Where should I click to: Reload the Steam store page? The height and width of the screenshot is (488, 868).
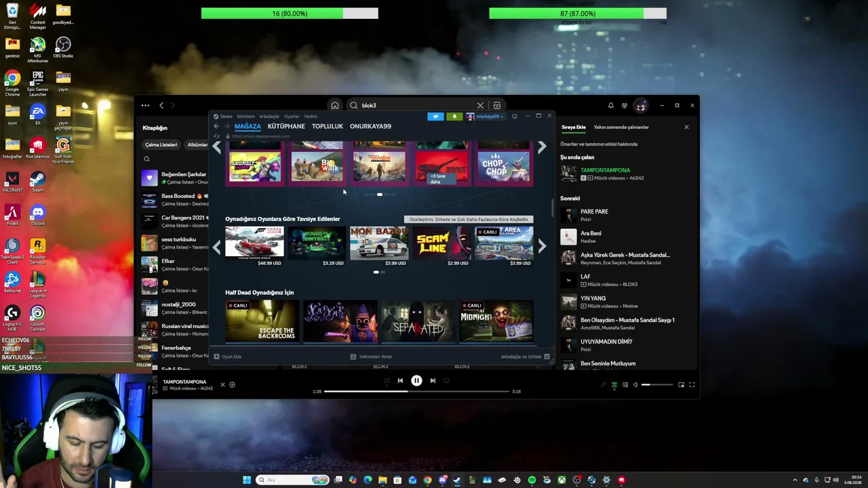(x=216, y=136)
